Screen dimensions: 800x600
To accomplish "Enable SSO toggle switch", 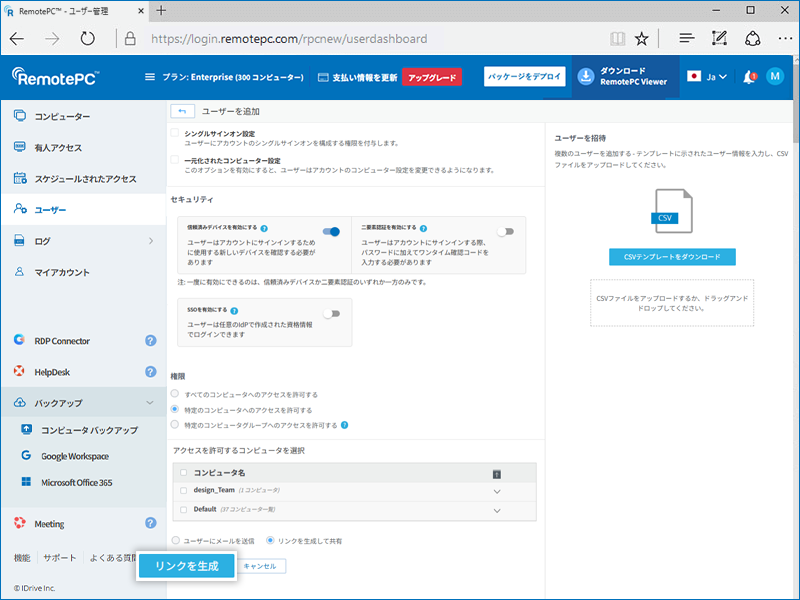I will [331, 314].
